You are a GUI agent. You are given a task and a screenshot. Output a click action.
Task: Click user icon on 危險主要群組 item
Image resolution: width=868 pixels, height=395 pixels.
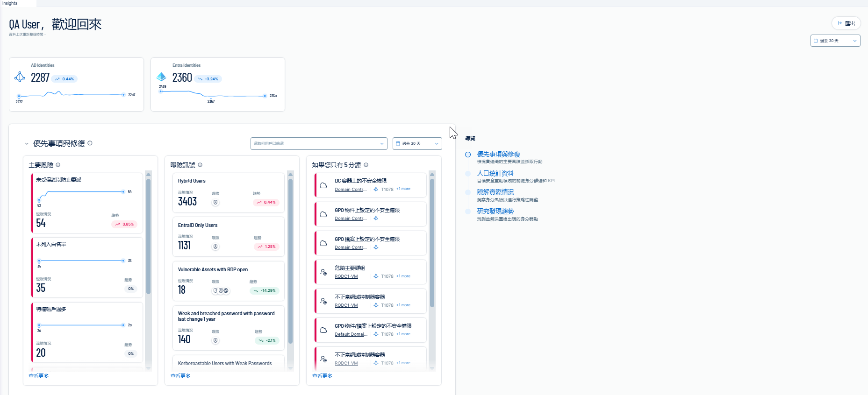coord(323,272)
